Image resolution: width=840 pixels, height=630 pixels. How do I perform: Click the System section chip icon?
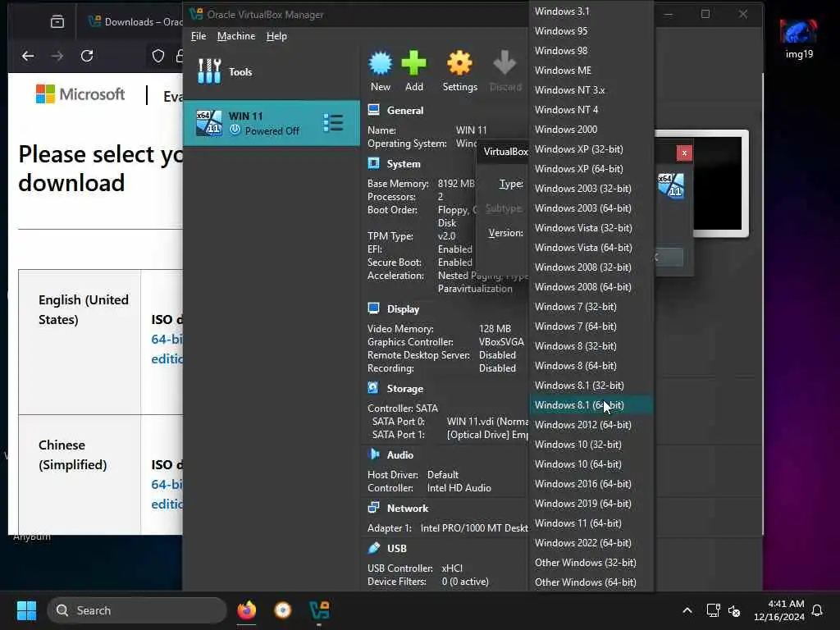(x=373, y=163)
